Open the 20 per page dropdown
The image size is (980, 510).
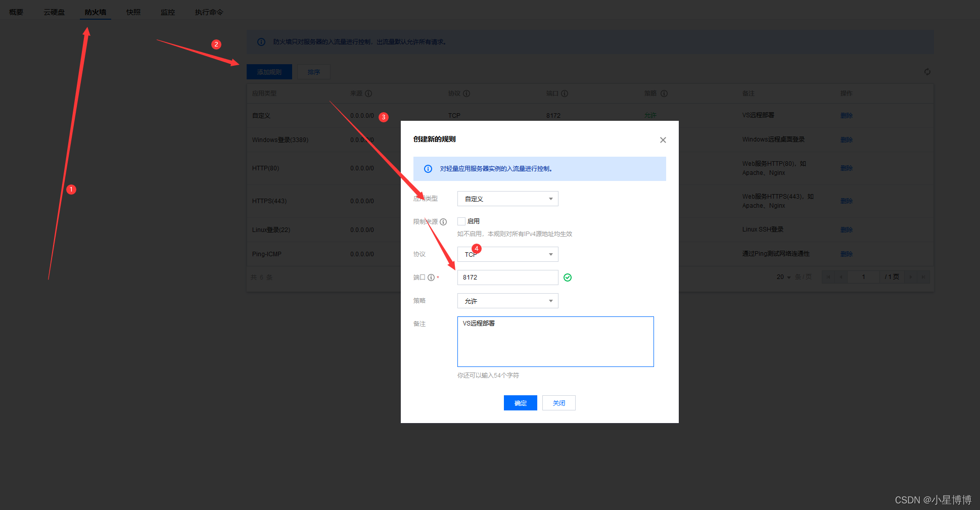[783, 277]
